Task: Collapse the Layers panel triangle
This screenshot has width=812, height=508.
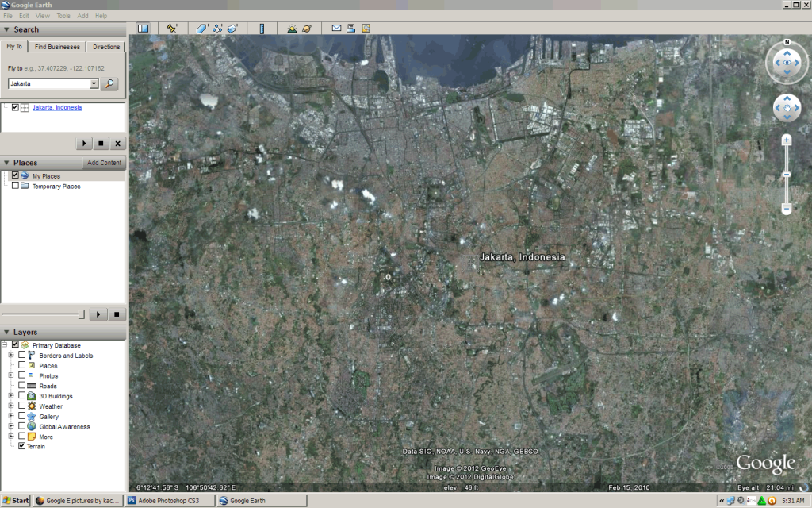Action: tap(6, 333)
